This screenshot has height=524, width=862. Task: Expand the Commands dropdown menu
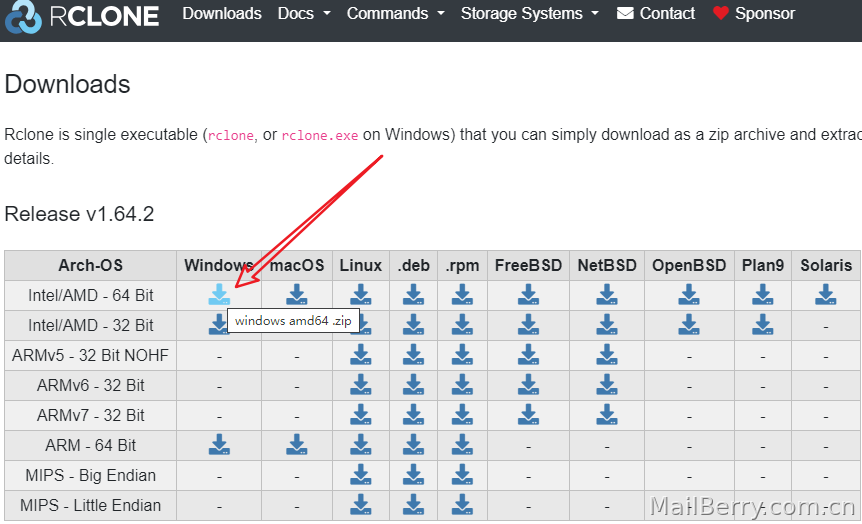(395, 13)
